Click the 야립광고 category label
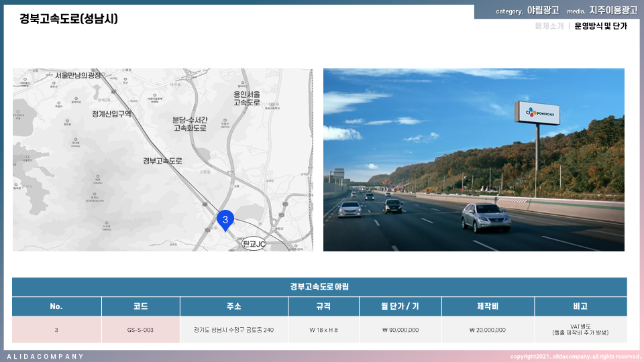Image resolution: width=644 pixels, height=362 pixels. [543, 11]
